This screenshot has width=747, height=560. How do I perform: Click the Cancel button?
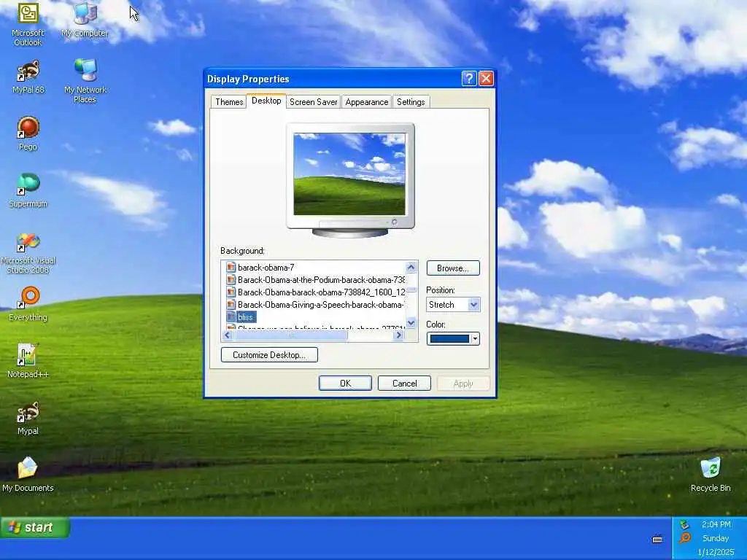404,384
